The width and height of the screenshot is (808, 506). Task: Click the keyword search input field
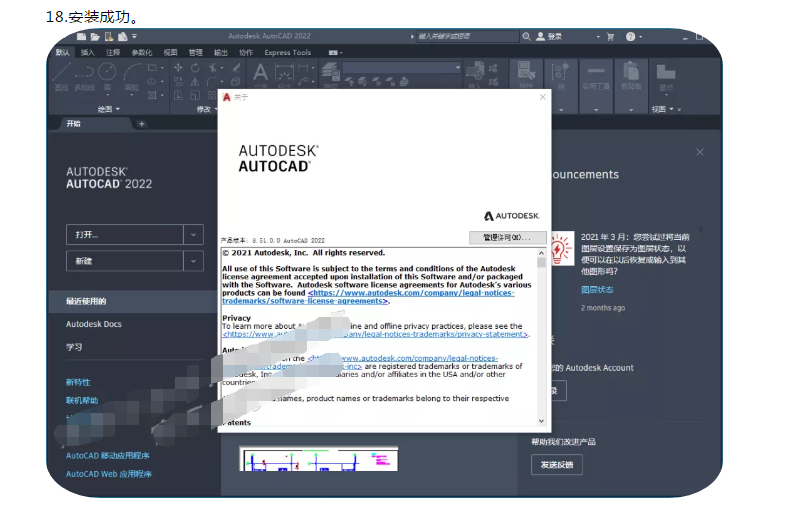pyautogui.click(x=467, y=36)
